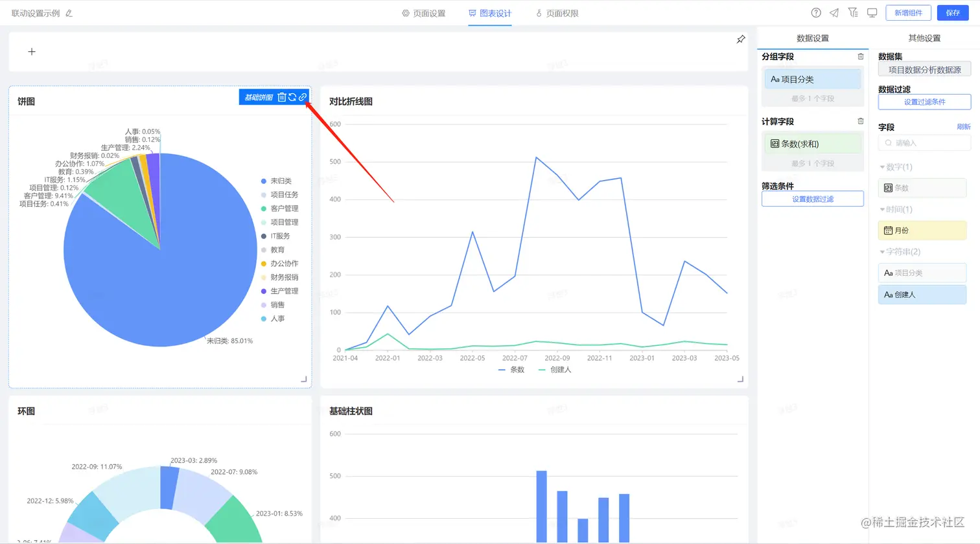The image size is (980, 544).
Task: Click the 新增组件 button
Action: point(908,13)
